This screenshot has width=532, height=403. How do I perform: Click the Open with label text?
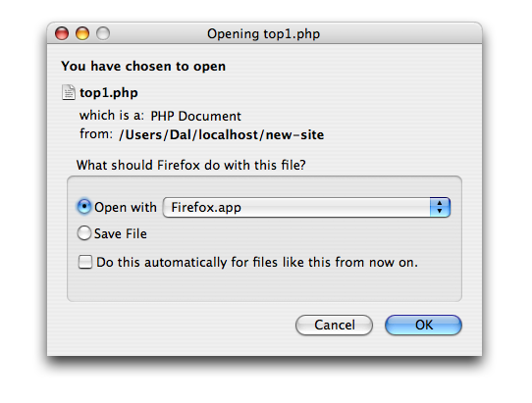click(126, 207)
